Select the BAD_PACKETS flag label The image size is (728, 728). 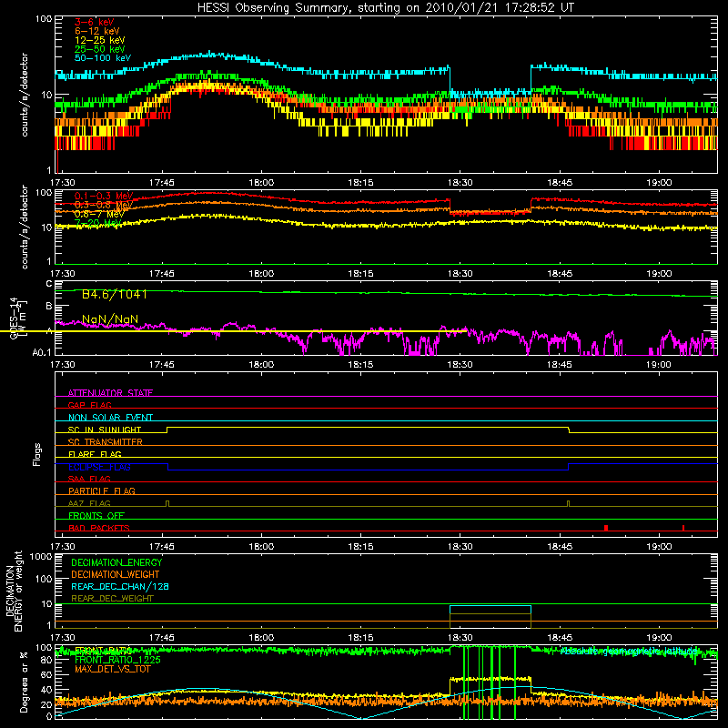click(99, 528)
